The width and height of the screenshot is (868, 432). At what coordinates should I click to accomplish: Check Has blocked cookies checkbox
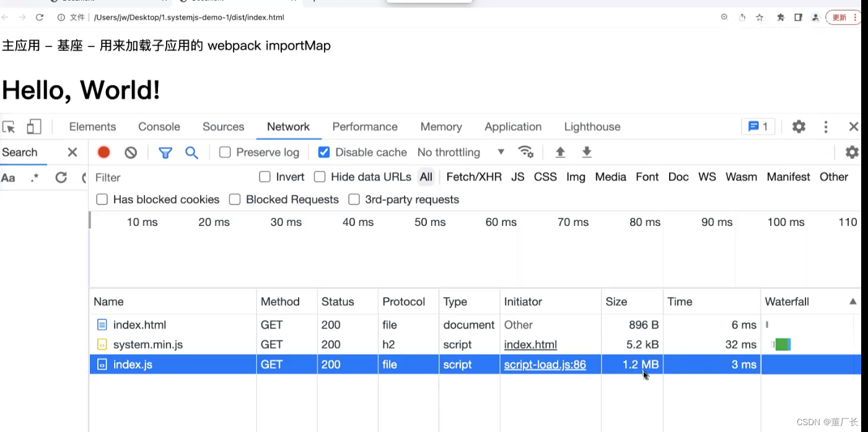point(102,199)
